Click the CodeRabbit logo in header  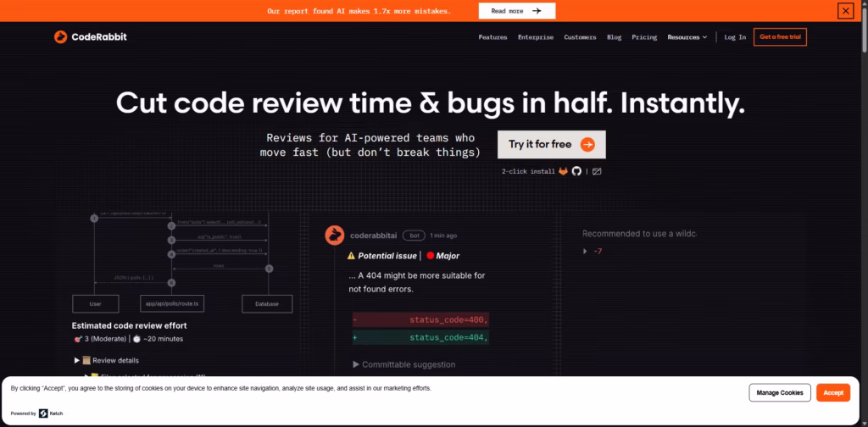(x=90, y=37)
